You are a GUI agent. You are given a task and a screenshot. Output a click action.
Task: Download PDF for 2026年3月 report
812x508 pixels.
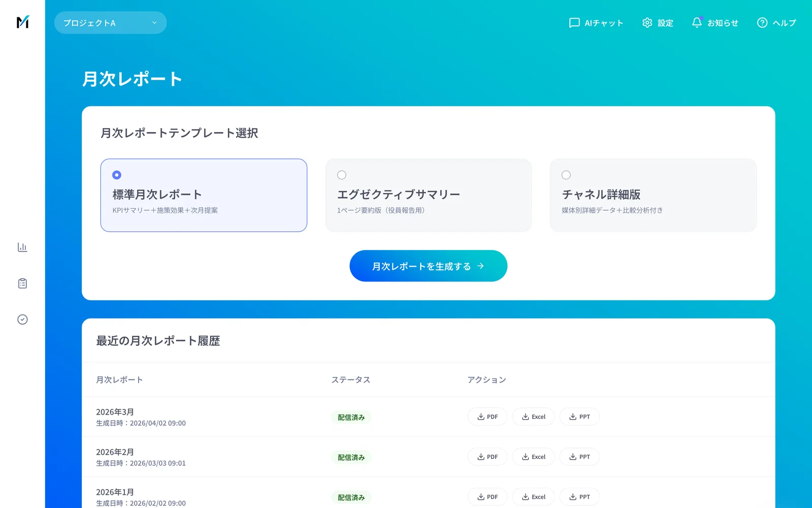(487, 417)
